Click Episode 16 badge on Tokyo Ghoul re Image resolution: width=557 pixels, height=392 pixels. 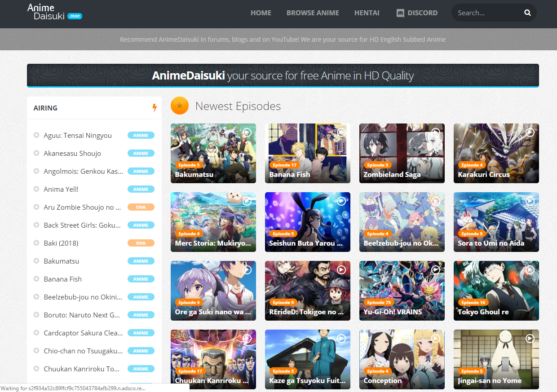473,302
